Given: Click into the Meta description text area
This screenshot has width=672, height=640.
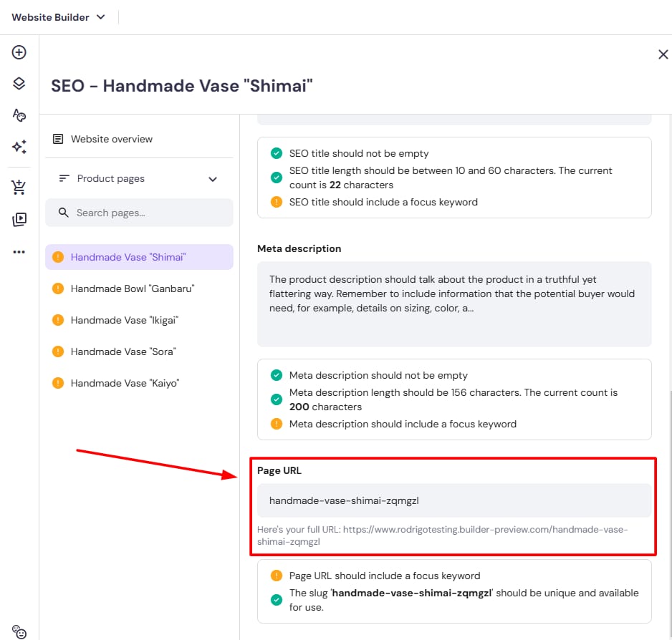Looking at the screenshot, I should (x=454, y=304).
